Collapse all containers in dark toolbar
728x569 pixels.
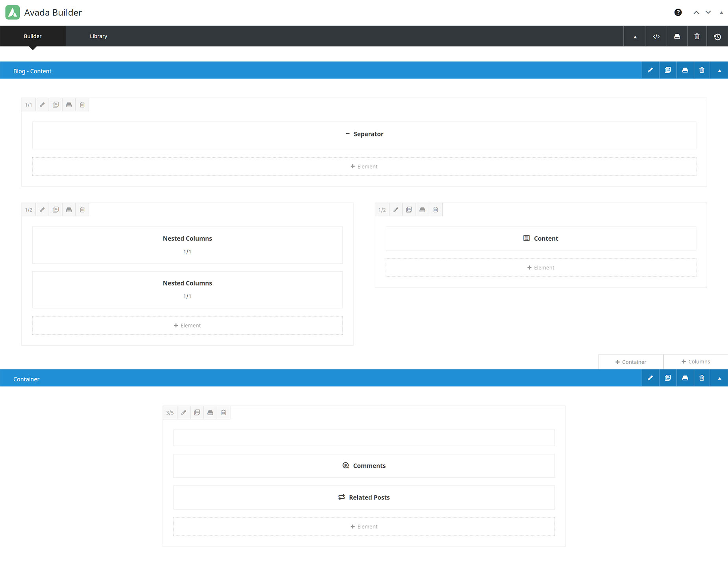tap(635, 37)
